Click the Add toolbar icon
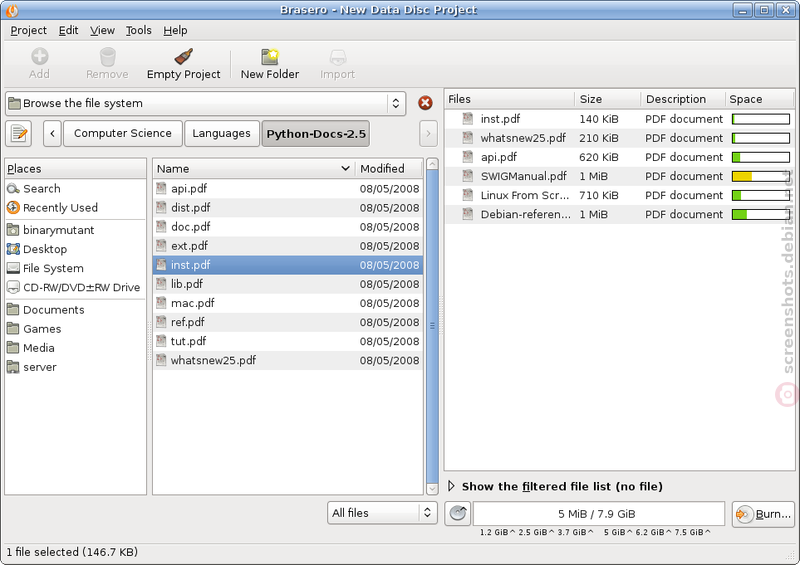800x565 pixels. [x=39, y=57]
